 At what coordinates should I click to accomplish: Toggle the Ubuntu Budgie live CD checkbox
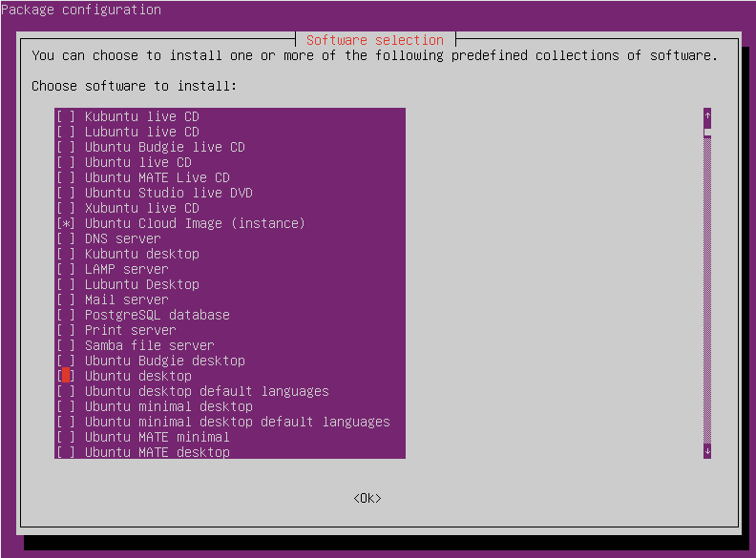pyautogui.click(x=66, y=147)
